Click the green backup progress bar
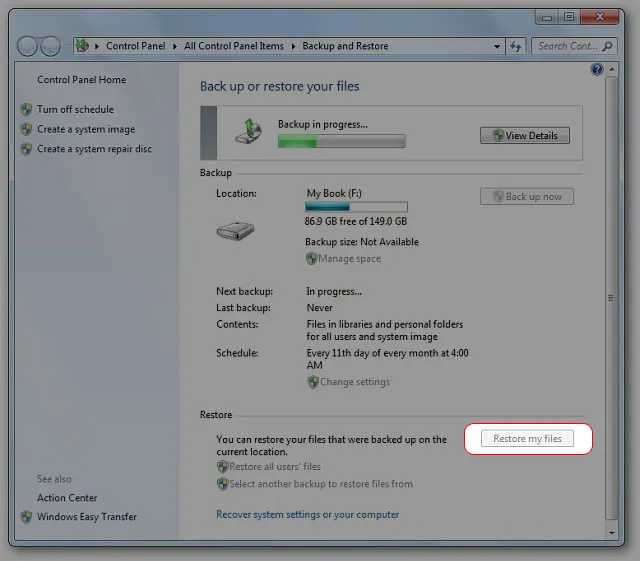Viewport: 640px width, 561px height. pos(341,142)
